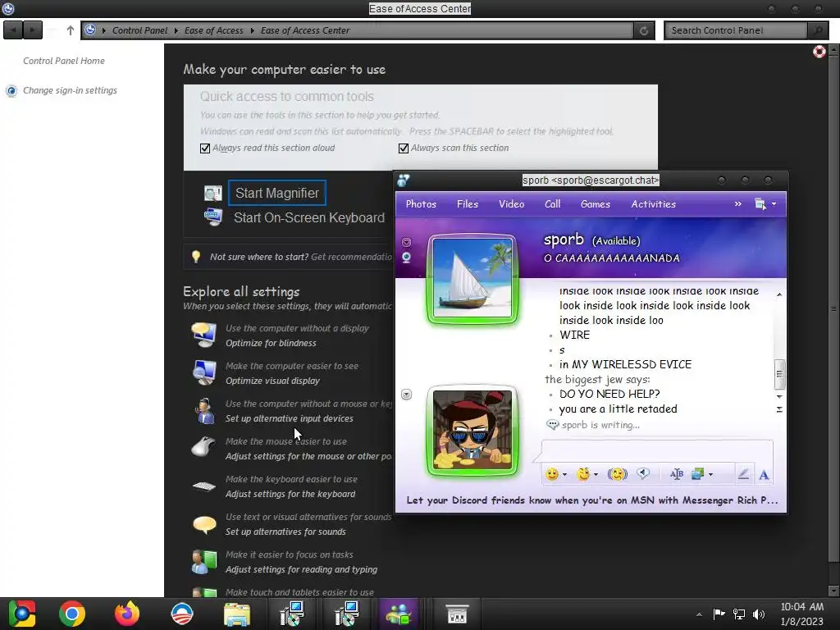Open the winks dropdown arrow

tap(596, 475)
